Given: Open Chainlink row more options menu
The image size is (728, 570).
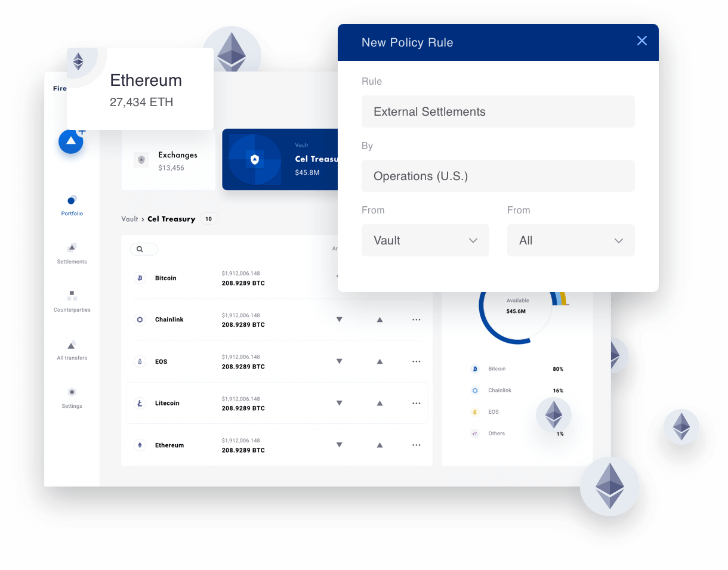Looking at the screenshot, I should 417,320.
